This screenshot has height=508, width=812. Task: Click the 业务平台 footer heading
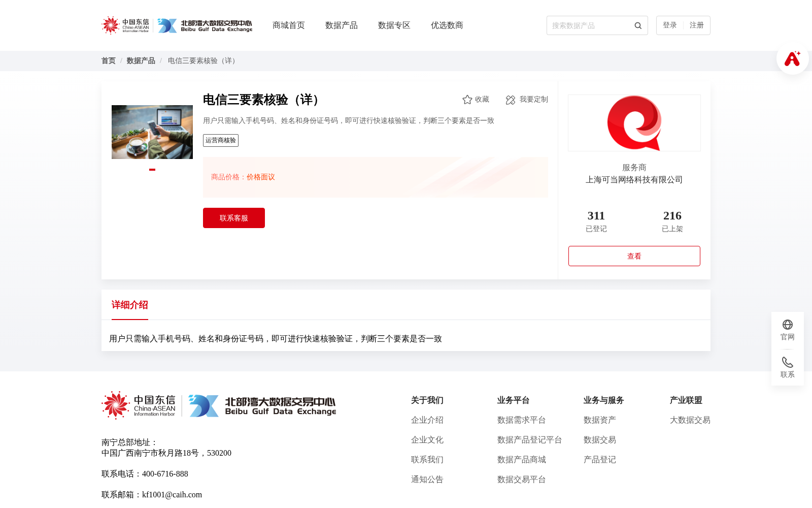coord(514,400)
